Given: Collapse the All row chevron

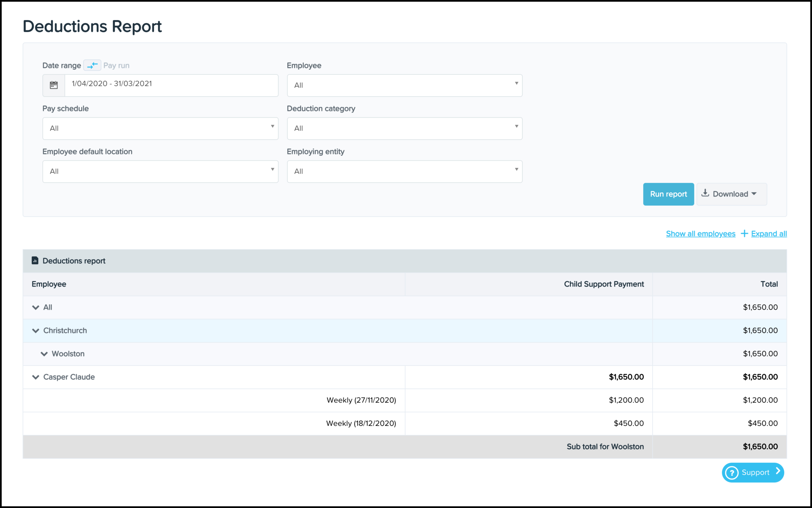Looking at the screenshot, I should [36, 308].
